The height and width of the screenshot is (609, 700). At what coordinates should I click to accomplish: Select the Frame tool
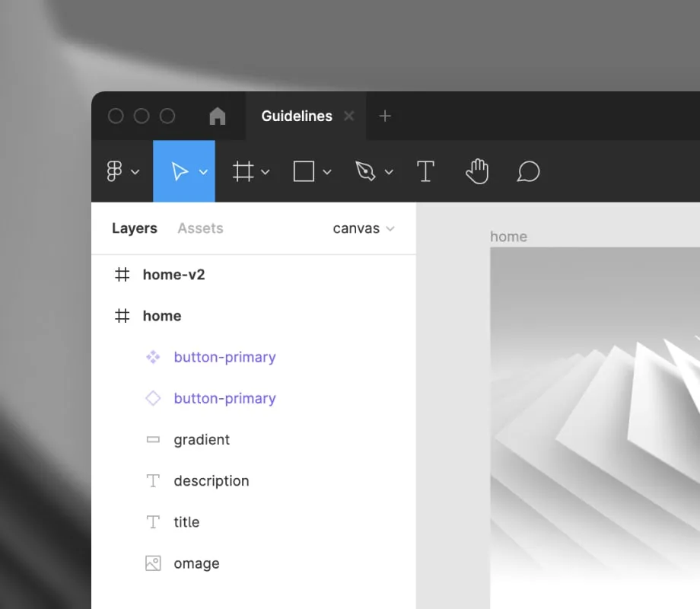pos(243,171)
